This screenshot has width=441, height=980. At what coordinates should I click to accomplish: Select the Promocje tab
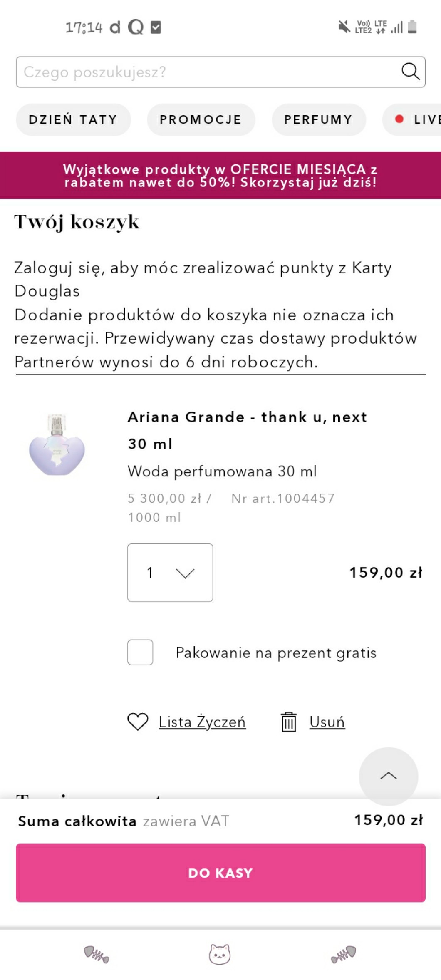click(x=201, y=120)
